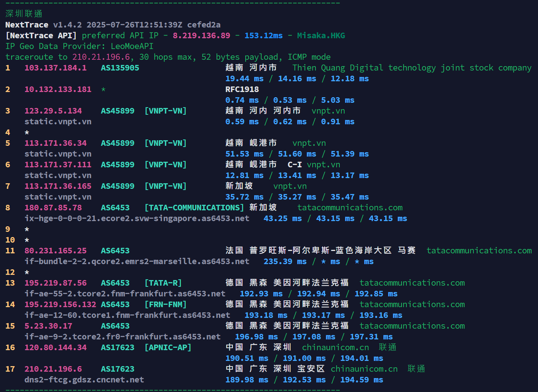This screenshot has height=392, width=538.
Task: Select hop 16 IP 120.80.144.34
Action: [55, 347]
